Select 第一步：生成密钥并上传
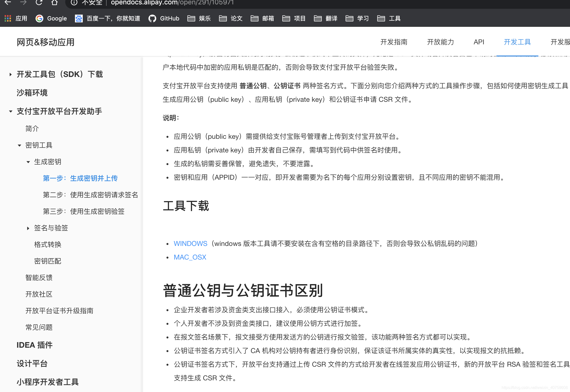This screenshot has width=570, height=392. coord(80,178)
